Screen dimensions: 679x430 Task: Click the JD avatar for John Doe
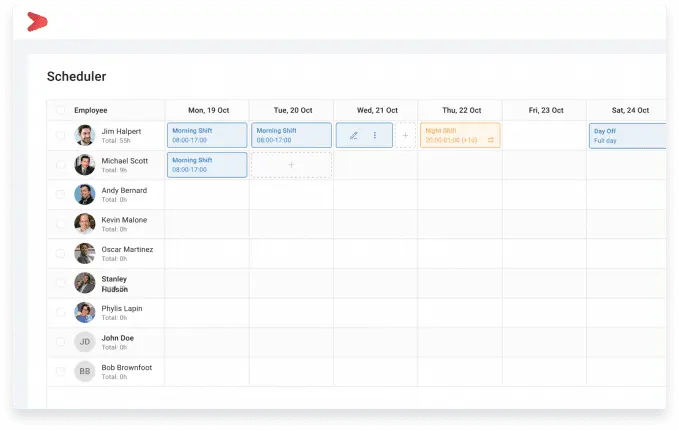85,342
